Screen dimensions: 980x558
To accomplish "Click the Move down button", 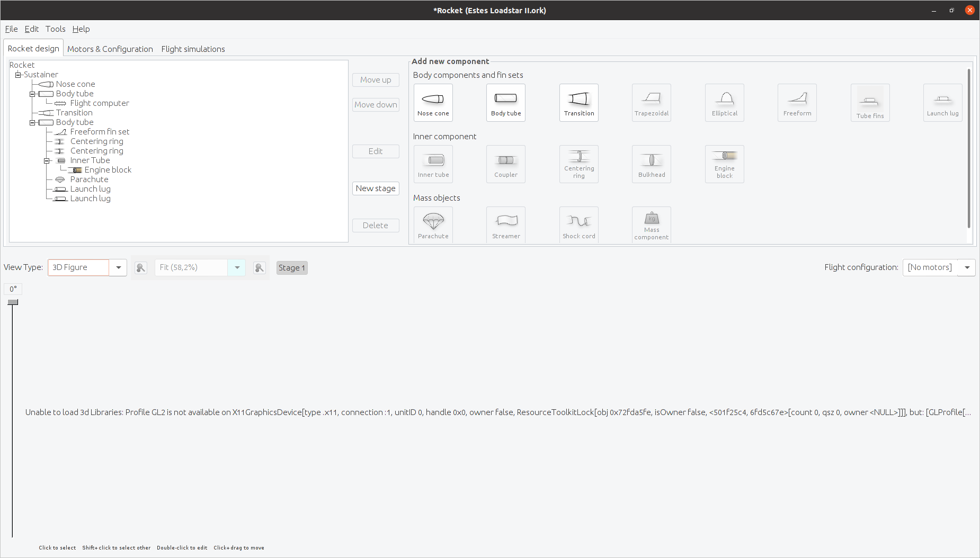I will point(376,104).
